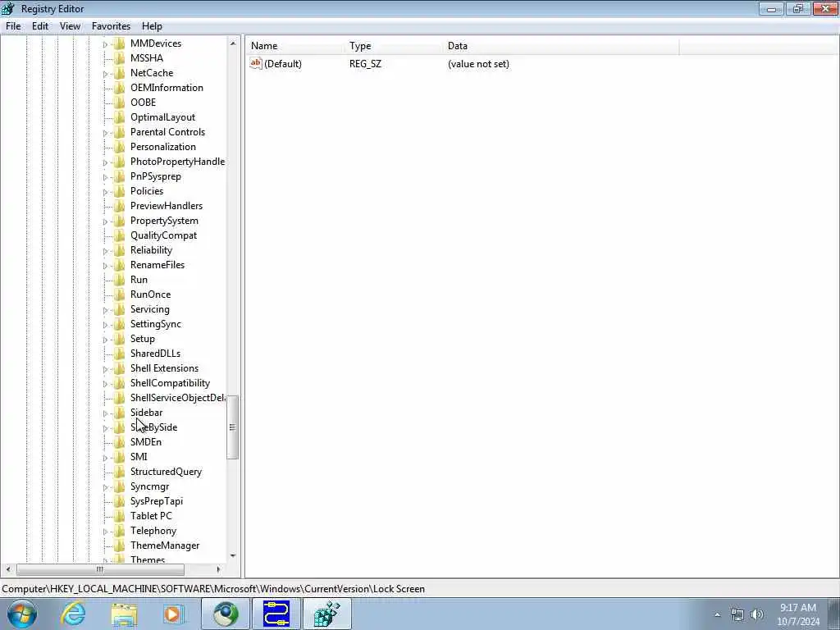Click the Personalization folder icon

[119, 146]
